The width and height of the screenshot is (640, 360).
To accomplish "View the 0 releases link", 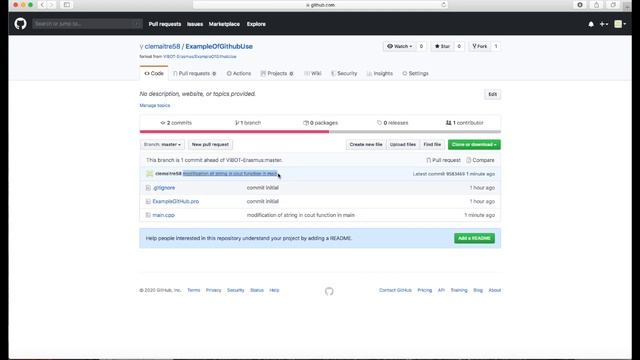I will [x=392, y=123].
